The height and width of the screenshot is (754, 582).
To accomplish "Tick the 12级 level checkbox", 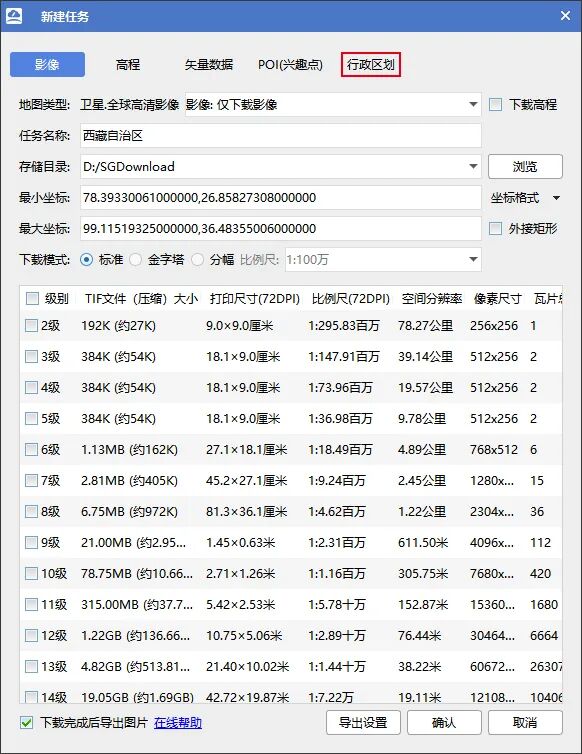I will (x=31, y=635).
